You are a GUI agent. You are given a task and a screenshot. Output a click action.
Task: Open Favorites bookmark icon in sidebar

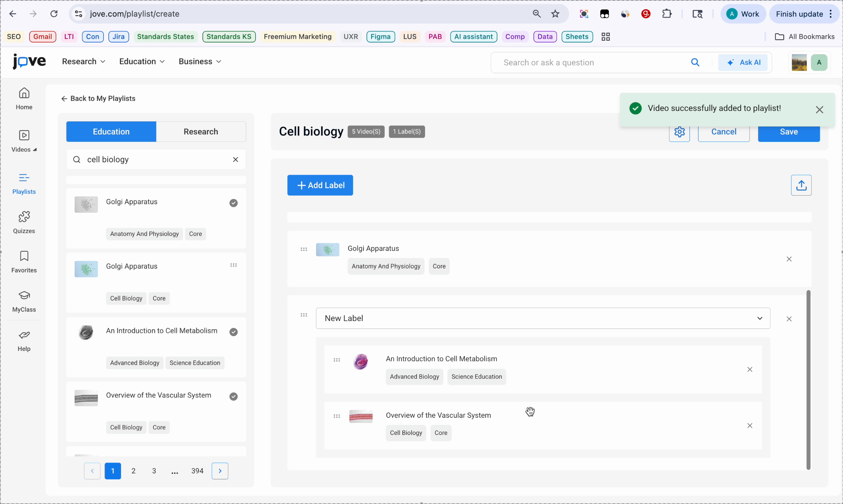point(24,262)
